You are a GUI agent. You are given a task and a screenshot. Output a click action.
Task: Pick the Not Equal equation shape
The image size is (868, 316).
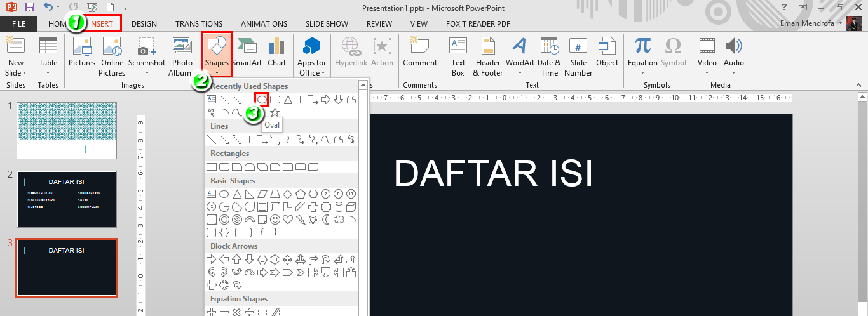275,312
